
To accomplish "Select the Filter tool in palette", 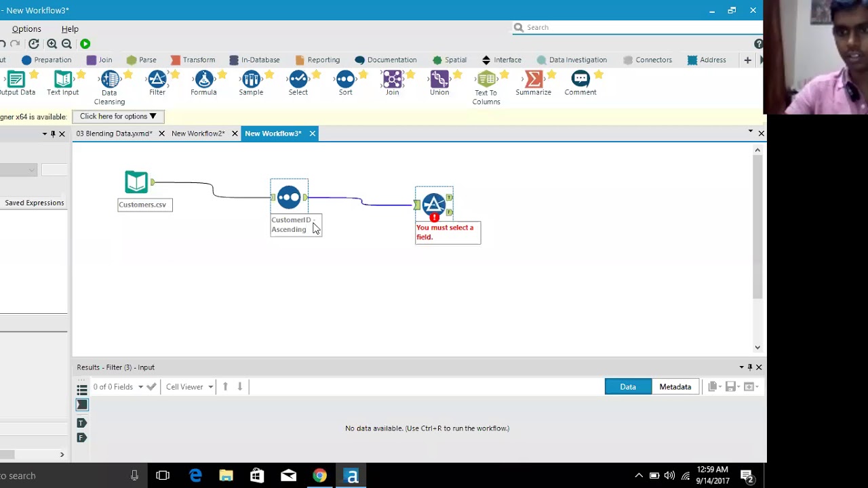I will [x=157, y=83].
